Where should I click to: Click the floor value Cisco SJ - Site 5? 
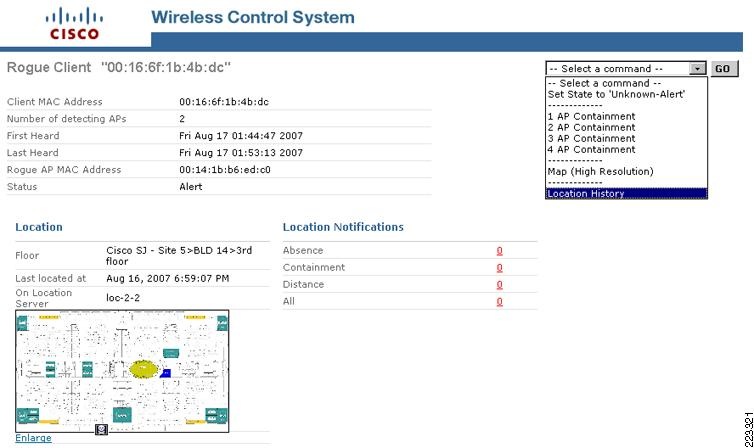pyautogui.click(x=179, y=256)
